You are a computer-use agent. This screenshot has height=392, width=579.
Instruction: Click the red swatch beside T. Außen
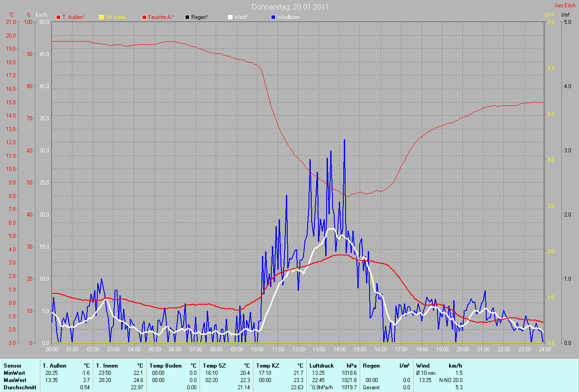point(58,17)
